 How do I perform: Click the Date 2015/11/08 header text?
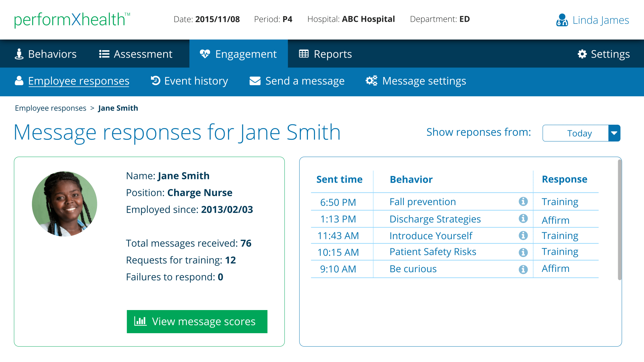(x=207, y=19)
